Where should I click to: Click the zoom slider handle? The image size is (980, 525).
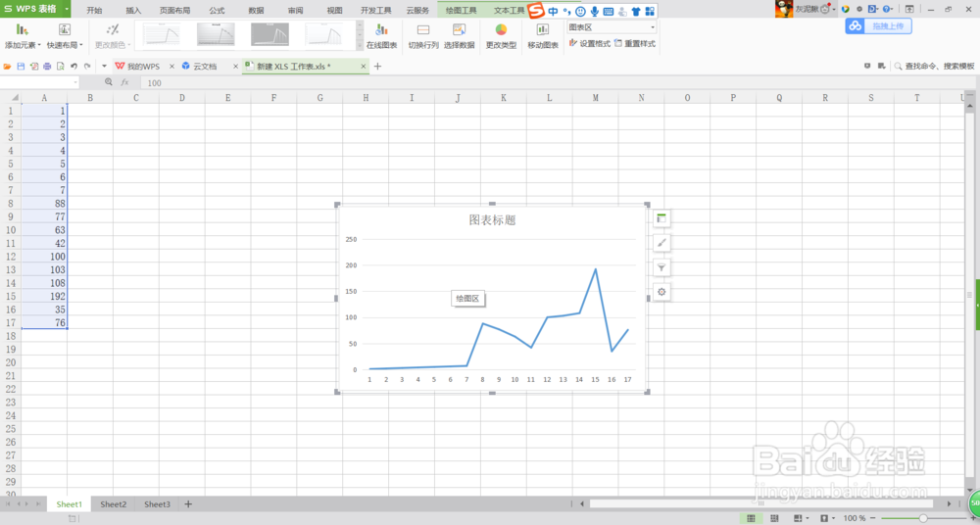coord(923,518)
